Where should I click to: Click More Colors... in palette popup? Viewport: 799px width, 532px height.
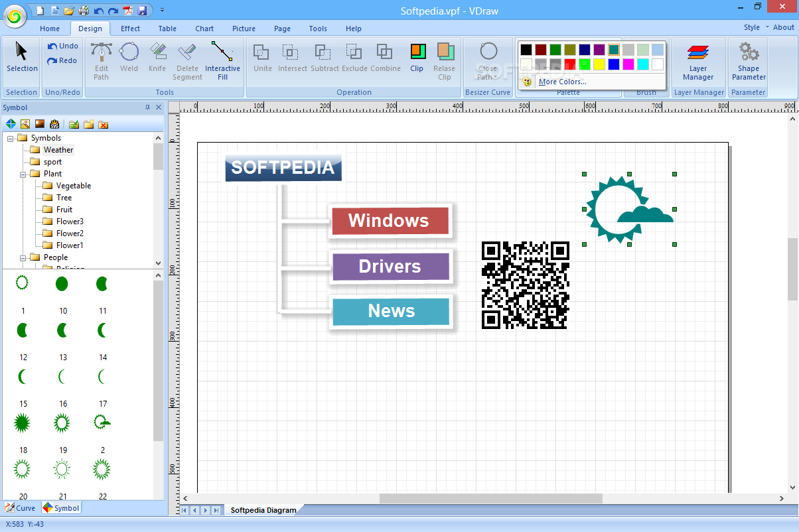tap(562, 82)
